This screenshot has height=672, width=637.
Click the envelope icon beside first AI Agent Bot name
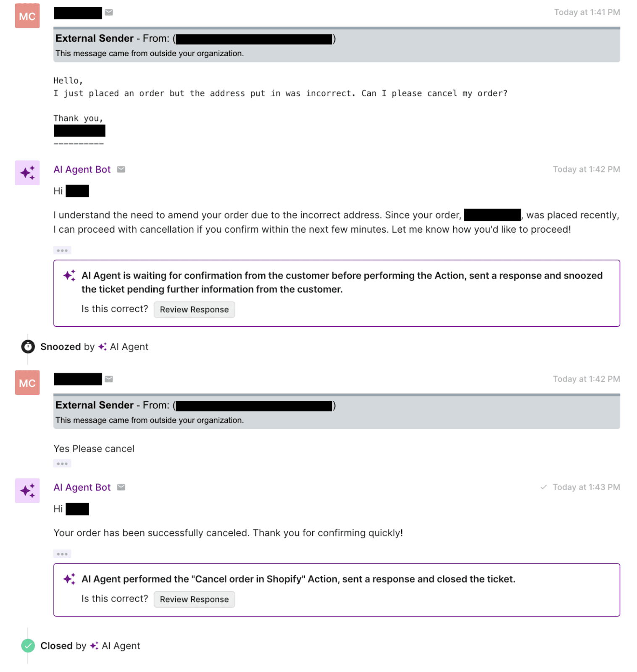121,169
